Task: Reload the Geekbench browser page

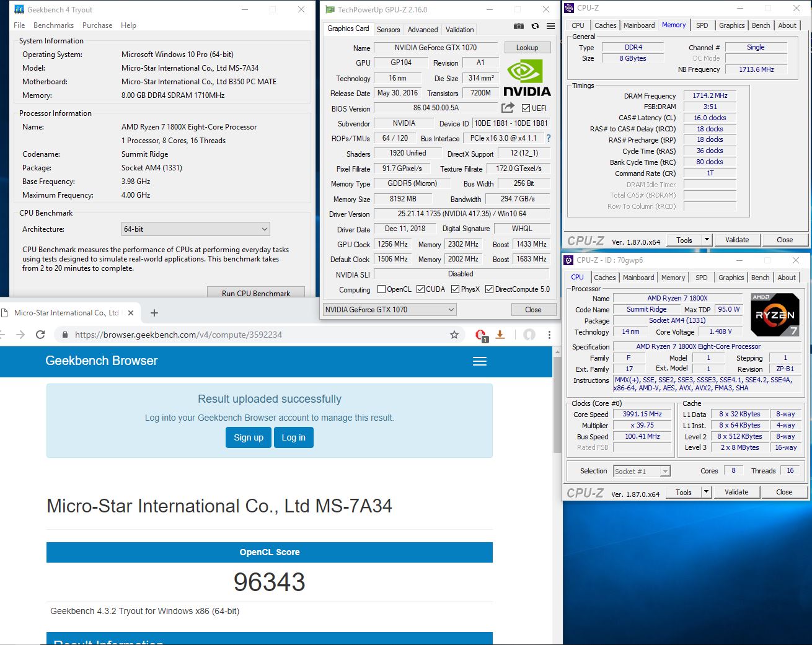Action: 40,335
